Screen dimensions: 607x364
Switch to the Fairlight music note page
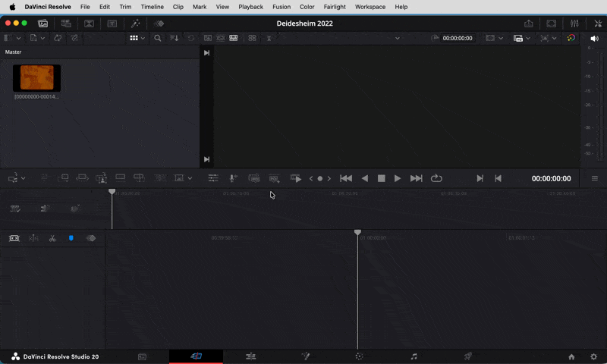click(x=414, y=356)
